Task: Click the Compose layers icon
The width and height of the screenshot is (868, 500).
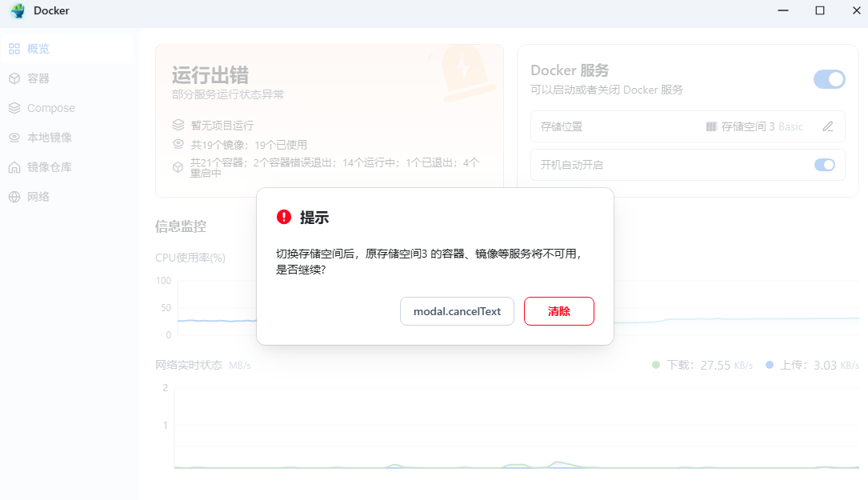Action: (14, 108)
